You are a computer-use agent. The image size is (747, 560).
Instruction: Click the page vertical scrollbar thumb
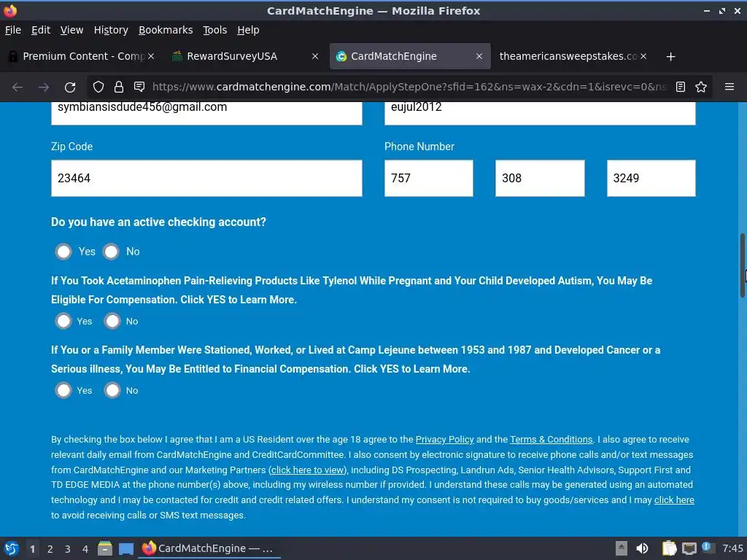742,265
